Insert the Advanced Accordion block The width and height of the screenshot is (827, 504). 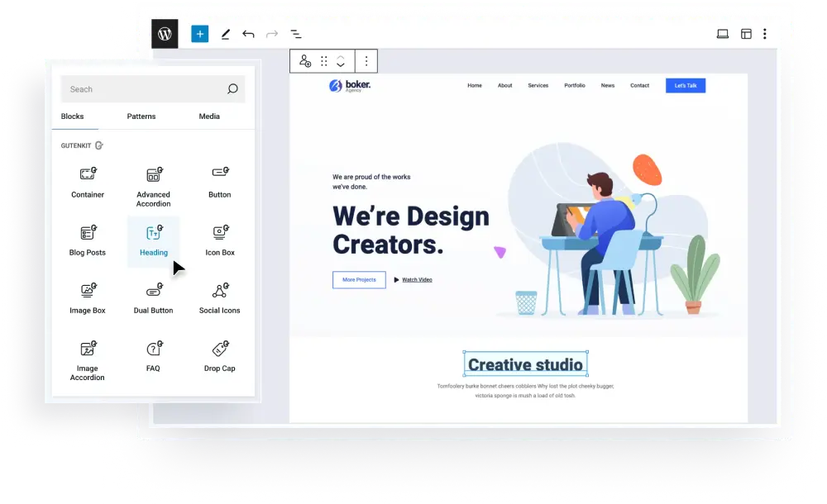click(154, 188)
